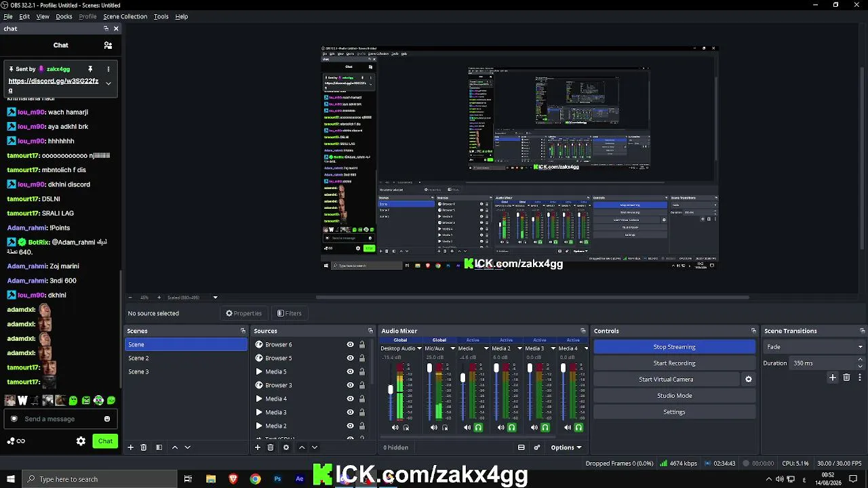The image size is (868, 488).
Task: Open After Effects from the taskbar
Action: click(x=300, y=479)
